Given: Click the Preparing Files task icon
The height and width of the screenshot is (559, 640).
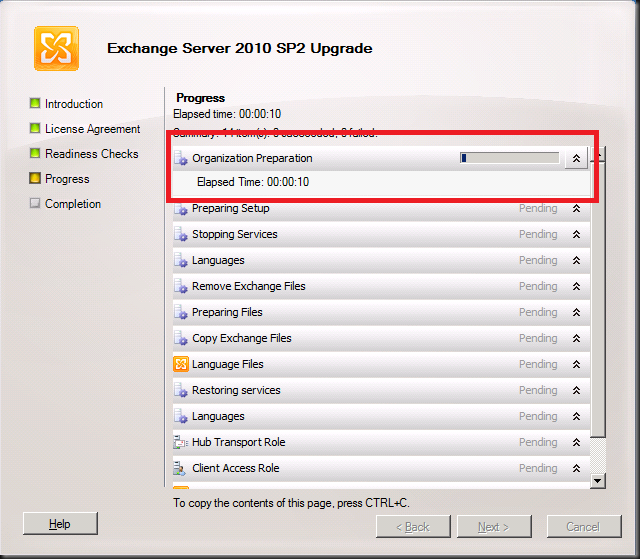Looking at the screenshot, I should [181, 313].
